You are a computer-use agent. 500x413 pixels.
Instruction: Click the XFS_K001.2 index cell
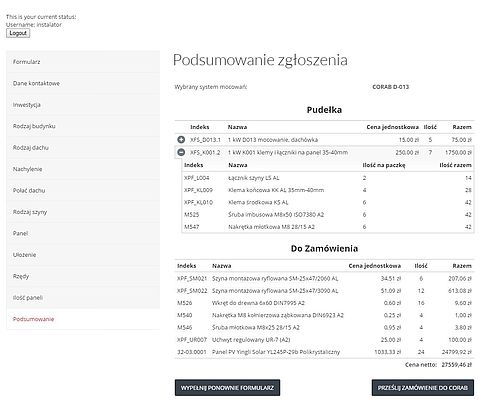click(x=205, y=152)
